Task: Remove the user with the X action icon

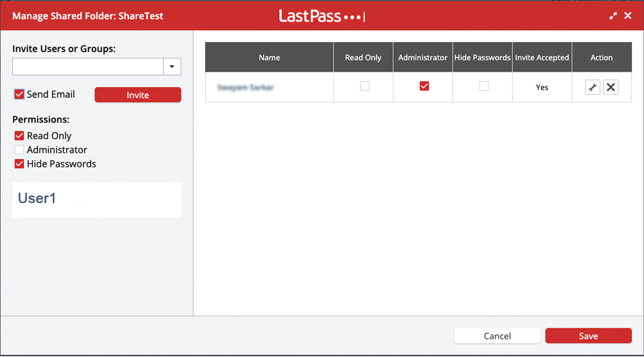Action: point(611,87)
